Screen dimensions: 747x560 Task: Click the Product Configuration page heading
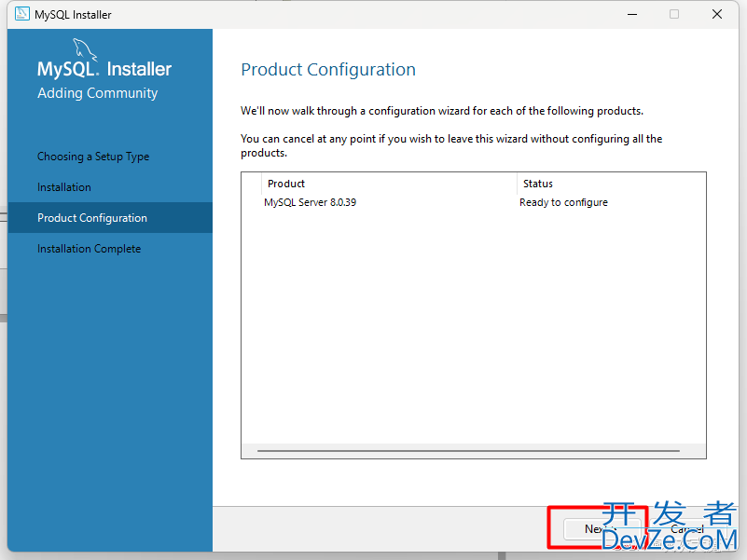pos(328,70)
